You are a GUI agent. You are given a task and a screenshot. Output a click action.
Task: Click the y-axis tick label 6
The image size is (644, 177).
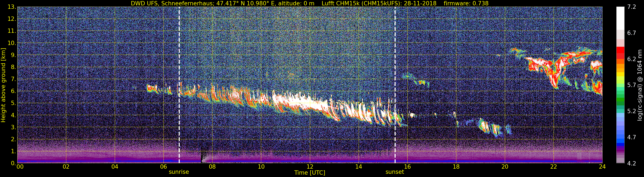point(14,91)
